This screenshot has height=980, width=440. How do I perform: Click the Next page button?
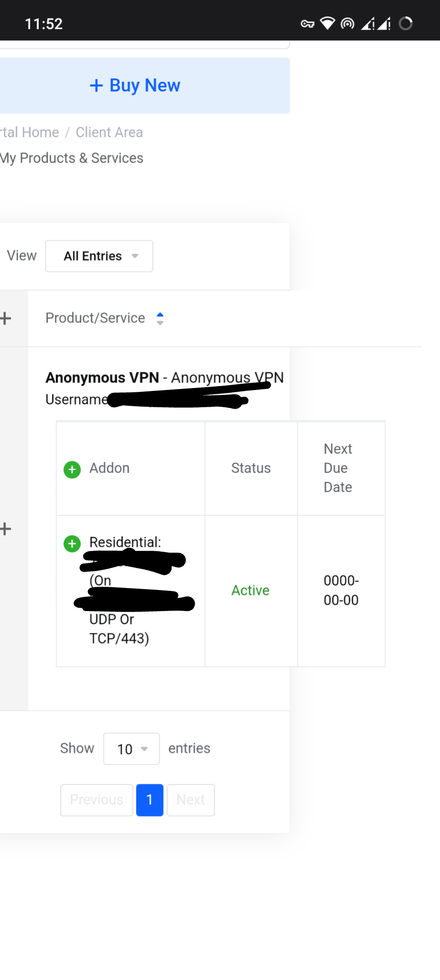[x=191, y=800]
